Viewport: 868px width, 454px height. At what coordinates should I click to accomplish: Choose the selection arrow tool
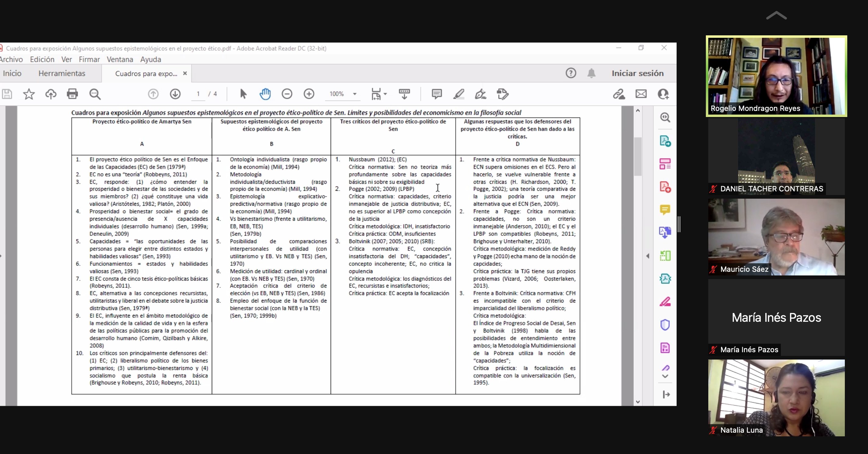coord(243,94)
